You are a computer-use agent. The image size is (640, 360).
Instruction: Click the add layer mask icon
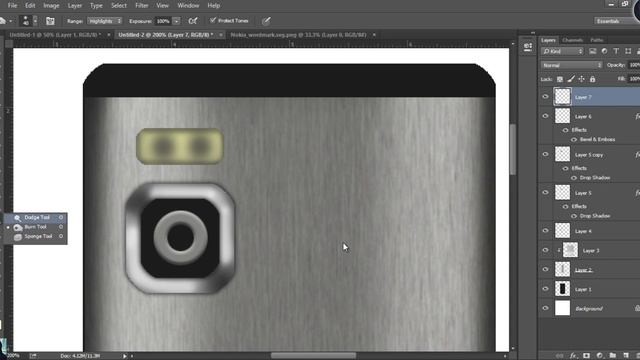[586, 356]
